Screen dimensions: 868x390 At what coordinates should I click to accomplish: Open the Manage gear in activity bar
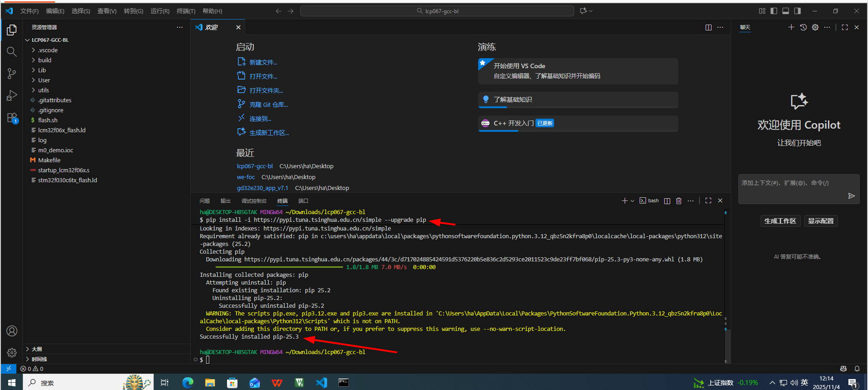point(12,353)
